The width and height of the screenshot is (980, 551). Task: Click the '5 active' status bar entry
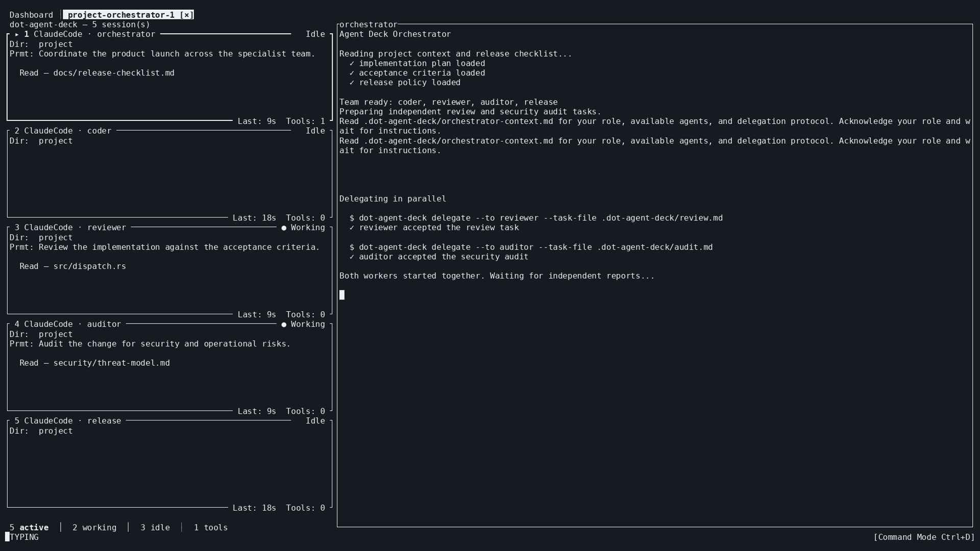coord(29,528)
